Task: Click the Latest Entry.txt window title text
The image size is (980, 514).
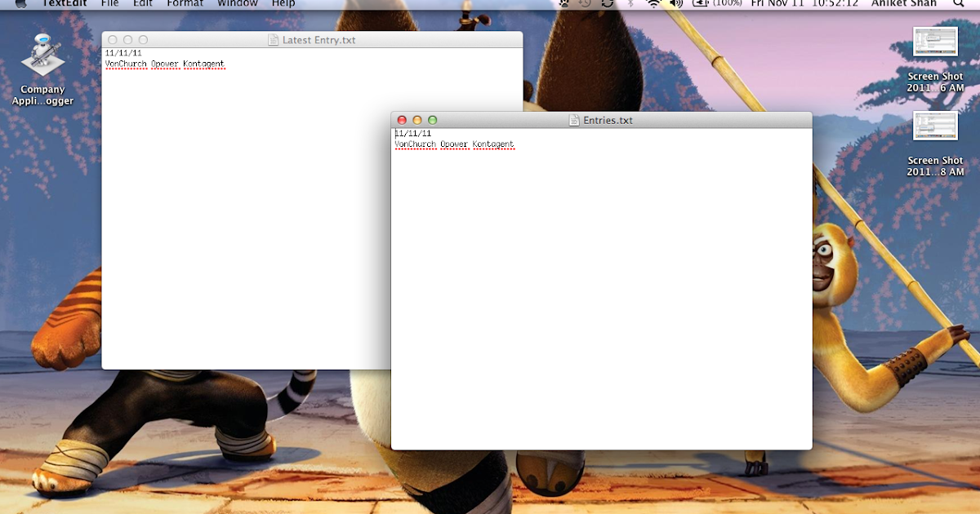Action: tap(318, 40)
